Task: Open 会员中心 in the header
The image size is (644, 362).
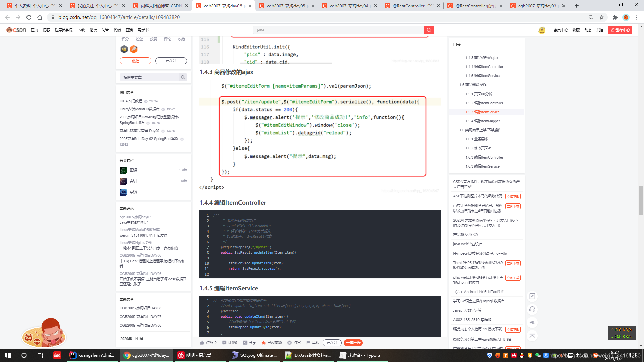Action: (x=560, y=30)
